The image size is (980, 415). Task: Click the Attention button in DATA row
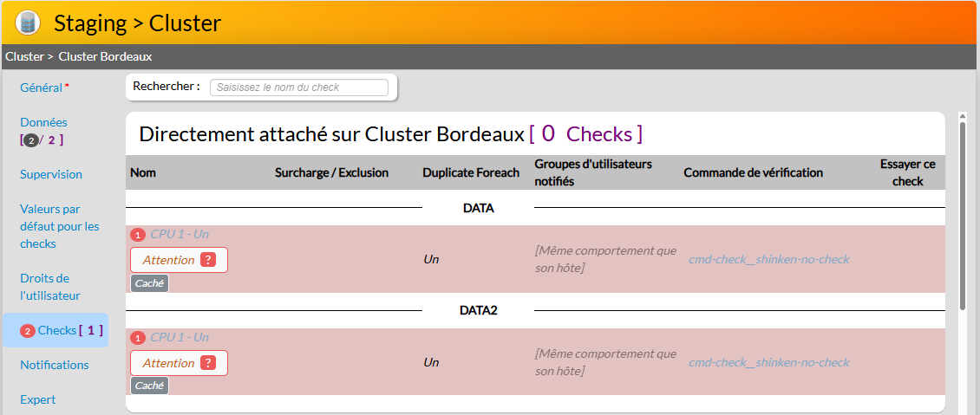168,260
